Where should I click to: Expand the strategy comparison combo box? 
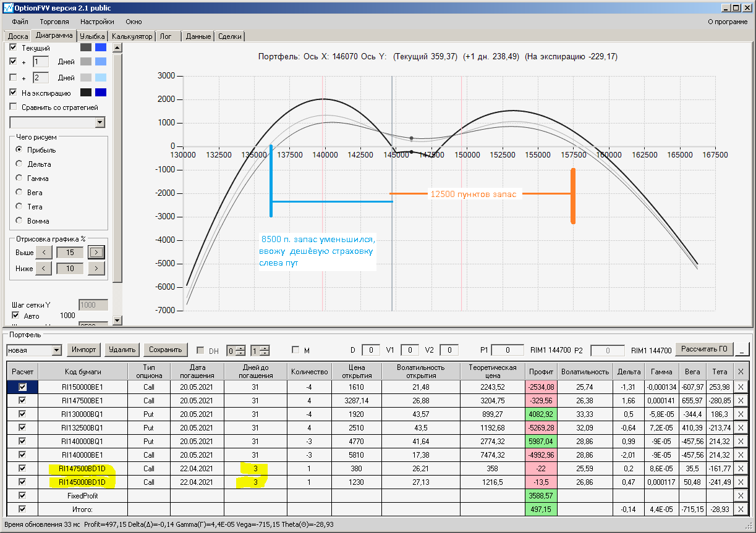tap(100, 122)
